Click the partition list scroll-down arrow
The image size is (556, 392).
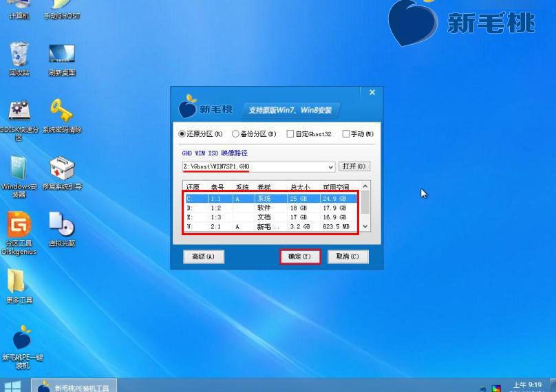365,226
